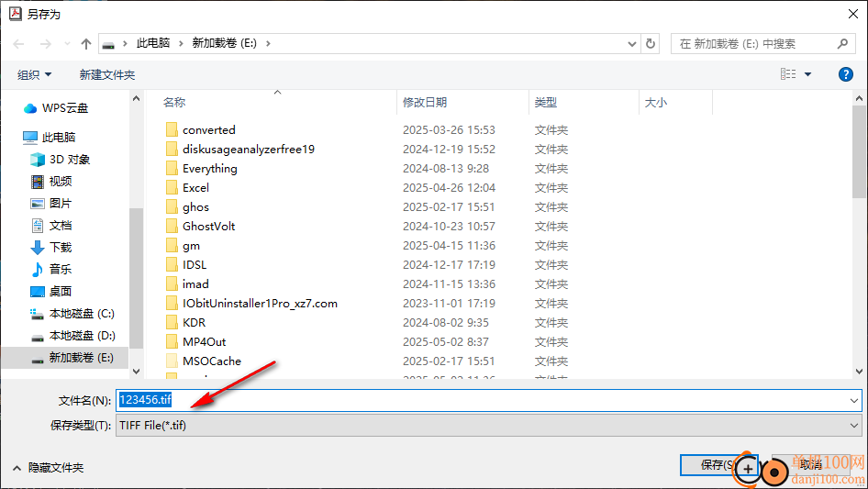Open 音乐 in navigation pane
Image resolution: width=868 pixels, height=489 pixels.
tap(51, 269)
